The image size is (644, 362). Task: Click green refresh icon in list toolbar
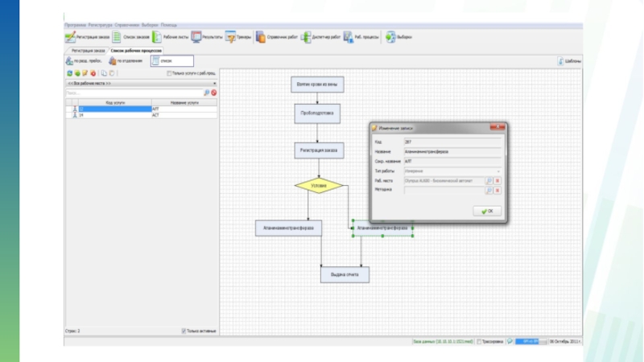[x=69, y=73]
